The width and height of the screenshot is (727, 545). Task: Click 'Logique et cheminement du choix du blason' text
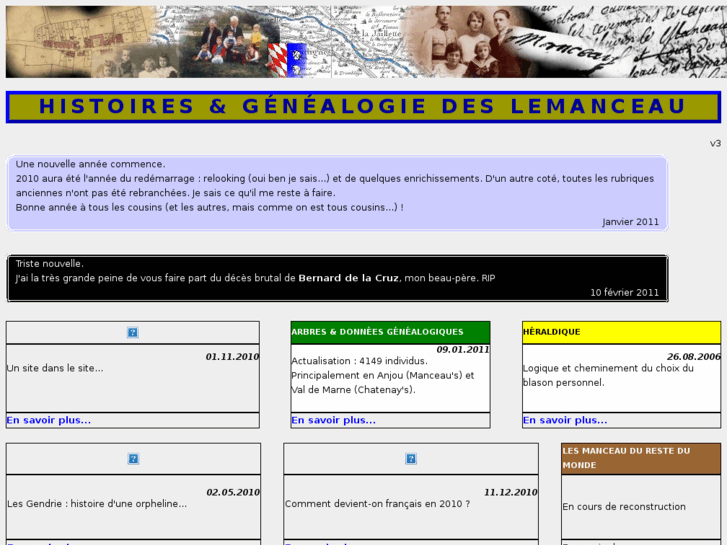[608, 375]
